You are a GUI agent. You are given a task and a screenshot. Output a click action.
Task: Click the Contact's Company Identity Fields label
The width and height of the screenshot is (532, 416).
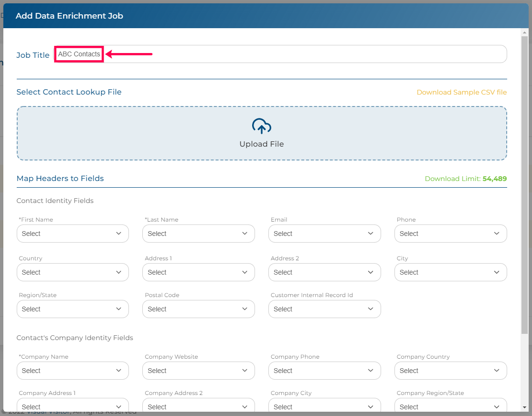74,338
